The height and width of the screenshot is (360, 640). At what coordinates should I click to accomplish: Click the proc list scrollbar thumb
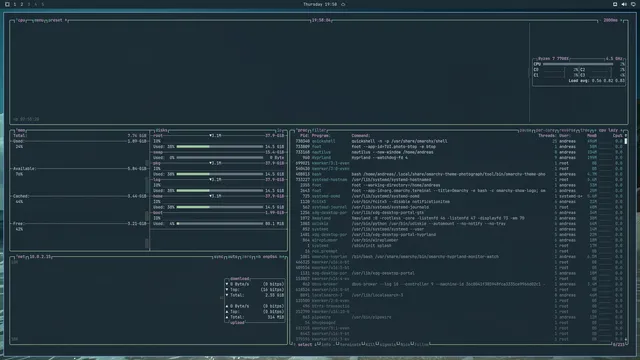click(626, 141)
